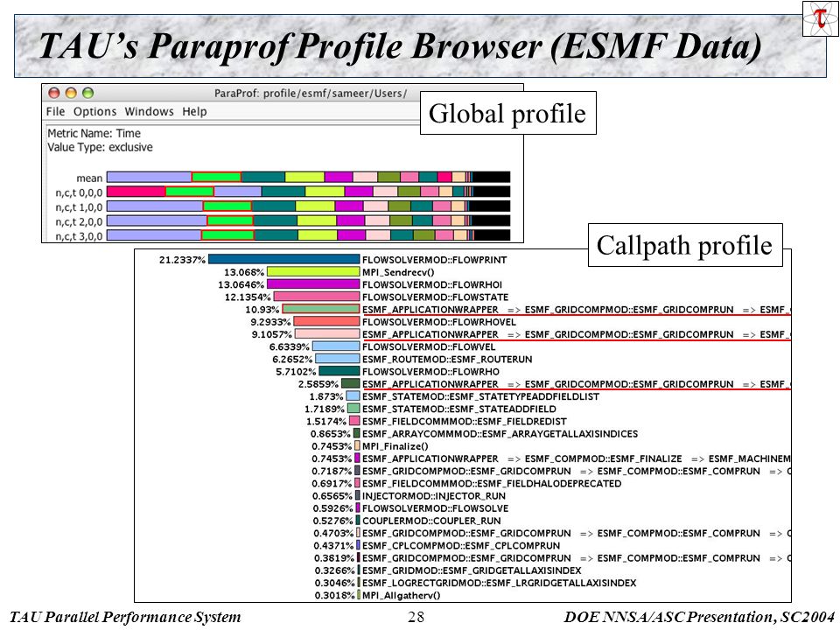The width and height of the screenshot is (840, 630).
Task: Click the green segment in n,c,t 1,0,0 bar
Action: [227, 206]
